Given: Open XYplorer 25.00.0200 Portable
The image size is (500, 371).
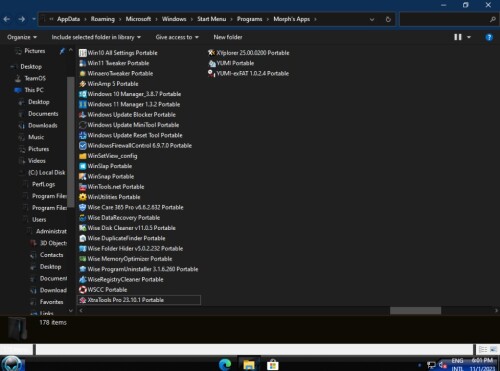Looking at the screenshot, I should (x=249, y=53).
